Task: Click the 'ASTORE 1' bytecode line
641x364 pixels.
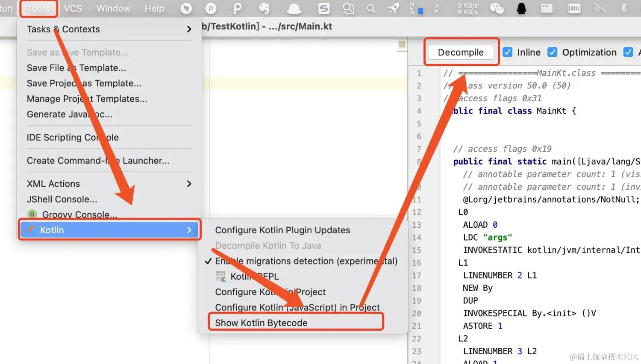Action: 483,326
